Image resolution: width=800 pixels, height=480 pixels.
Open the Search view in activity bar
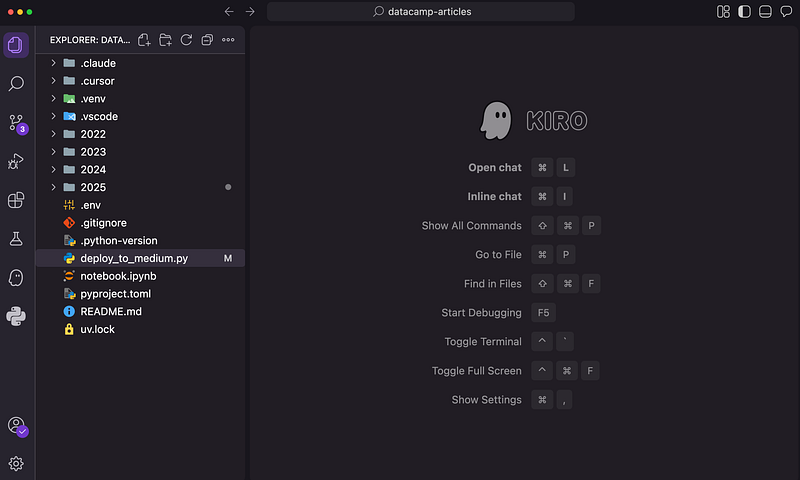coord(16,84)
